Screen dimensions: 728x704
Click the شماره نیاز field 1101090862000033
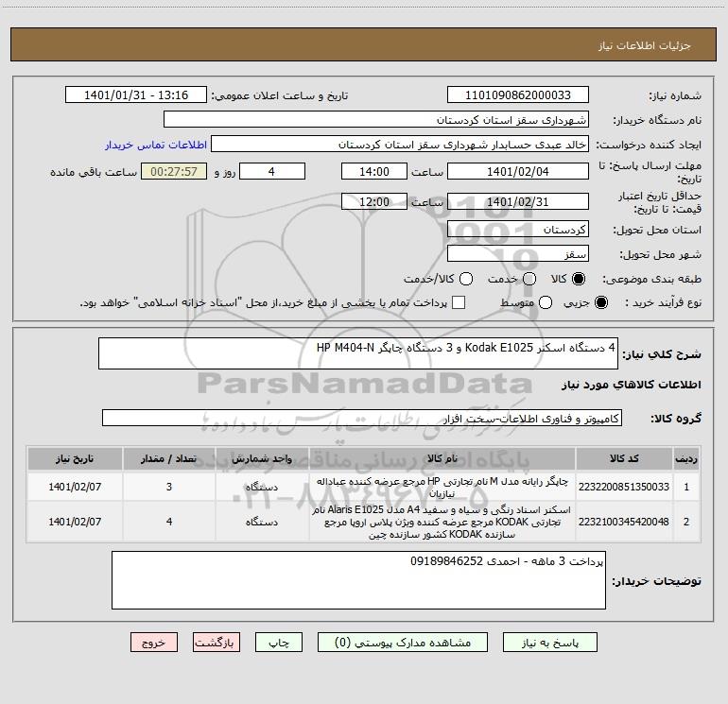click(518, 94)
